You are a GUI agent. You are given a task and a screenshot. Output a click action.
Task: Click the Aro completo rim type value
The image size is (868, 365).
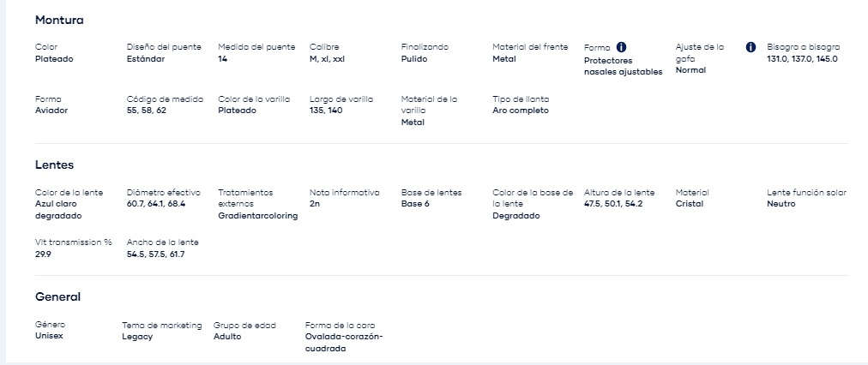click(521, 111)
